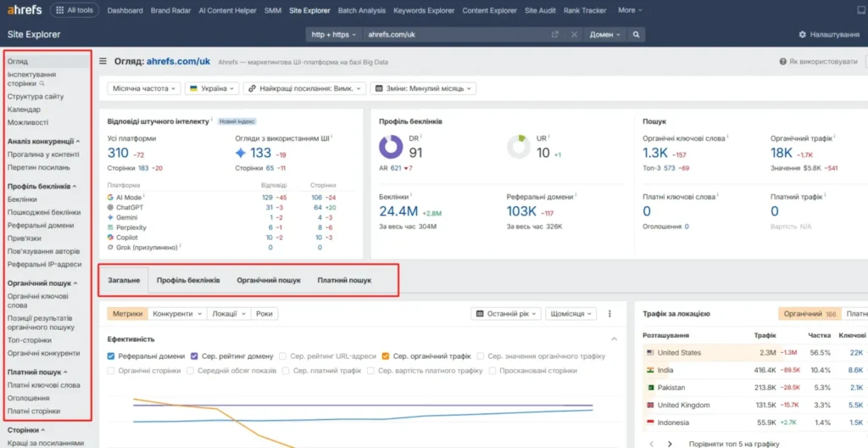Click the AI overviews sparkle icon
This screenshot has width=868, height=448.
point(240,153)
